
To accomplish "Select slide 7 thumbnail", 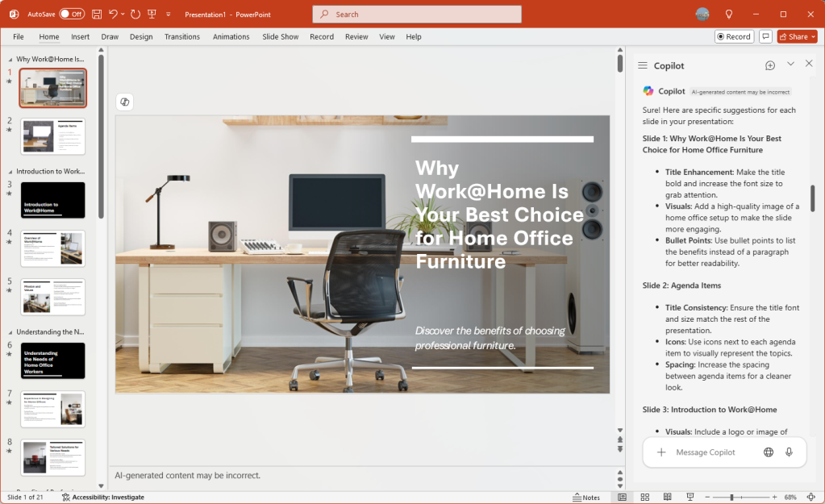I will click(52, 409).
